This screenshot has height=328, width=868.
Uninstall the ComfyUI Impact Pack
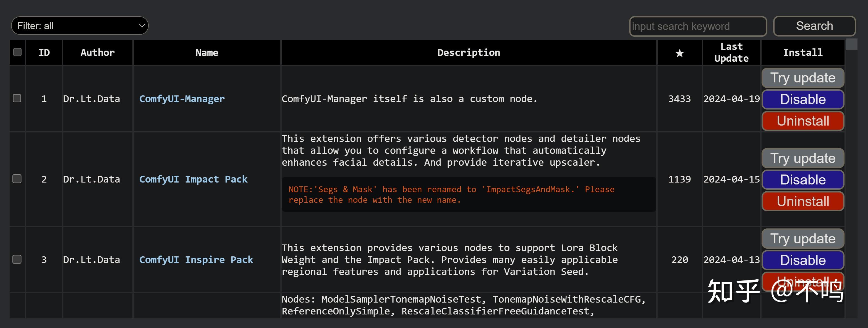pyautogui.click(x=802, y=201)
